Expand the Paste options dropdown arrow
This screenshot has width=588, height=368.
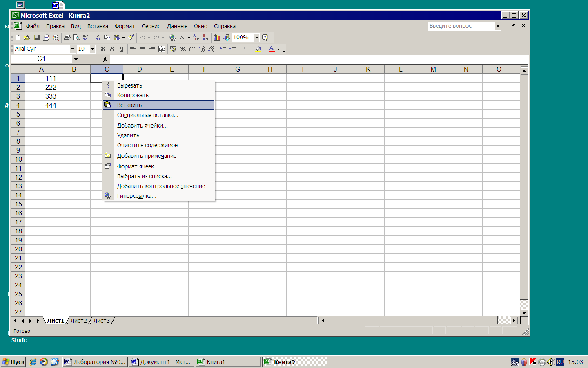(x=123, y=38)
